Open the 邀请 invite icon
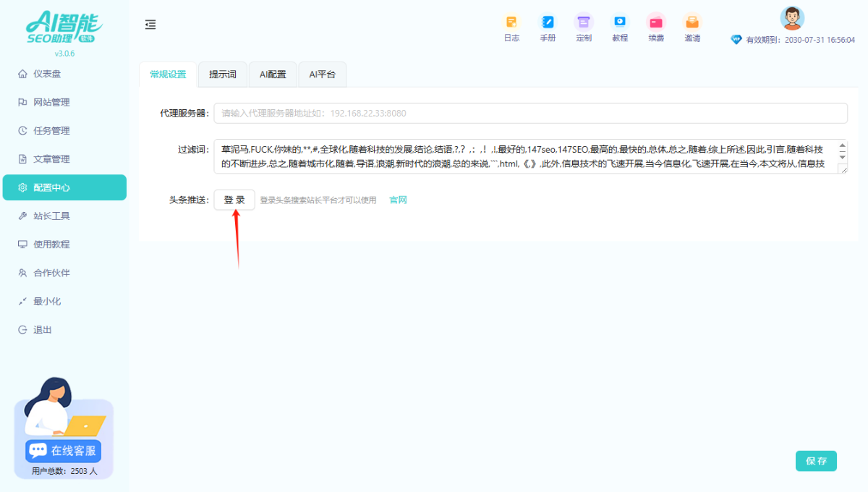This screenshot has width=868, height=492. point(692,27)
